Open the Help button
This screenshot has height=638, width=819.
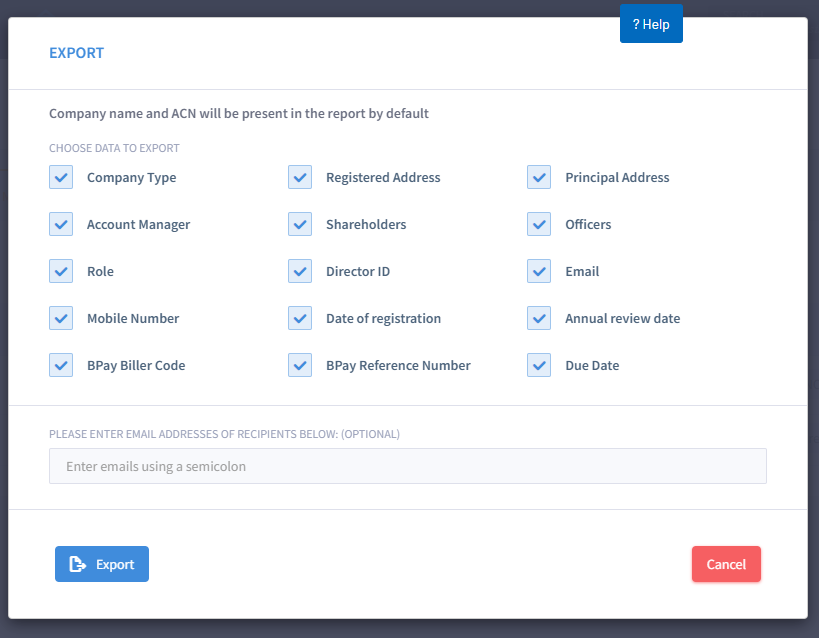click(x=651, y=24)
